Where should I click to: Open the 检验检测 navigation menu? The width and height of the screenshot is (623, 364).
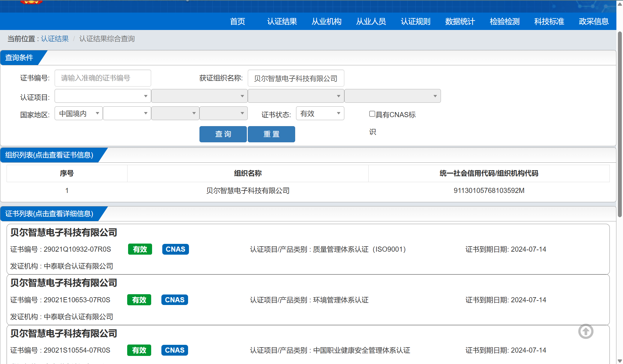click(x=505, y=21)
